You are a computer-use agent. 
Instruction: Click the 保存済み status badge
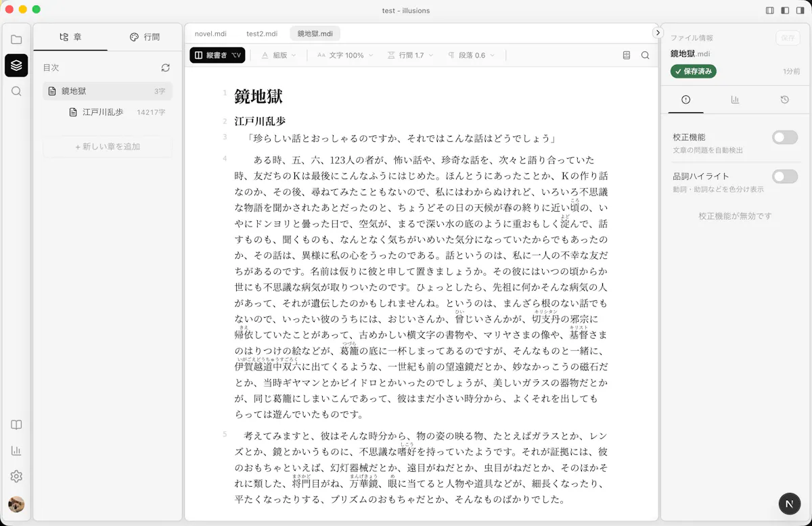click(x=694, y=71)
